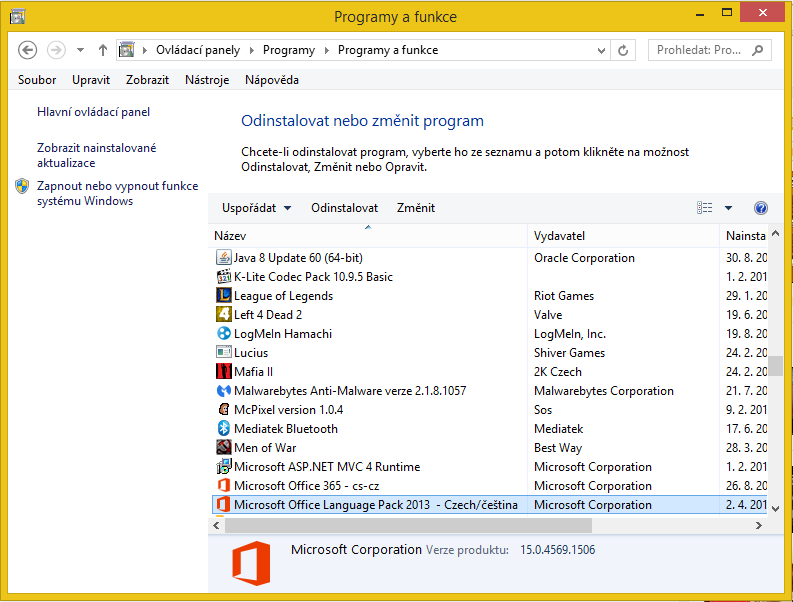Open the Zobrazit menu
Screen dimensions: 793x602
[147, 80]
